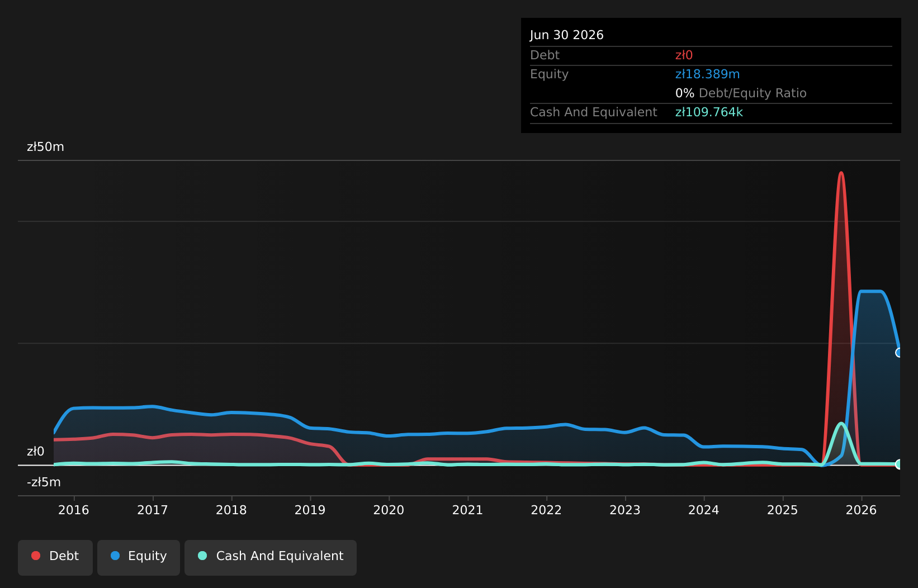Click the 2016 x-axis label
Viewport: 918px width, 588px height.
click(74, 510)
